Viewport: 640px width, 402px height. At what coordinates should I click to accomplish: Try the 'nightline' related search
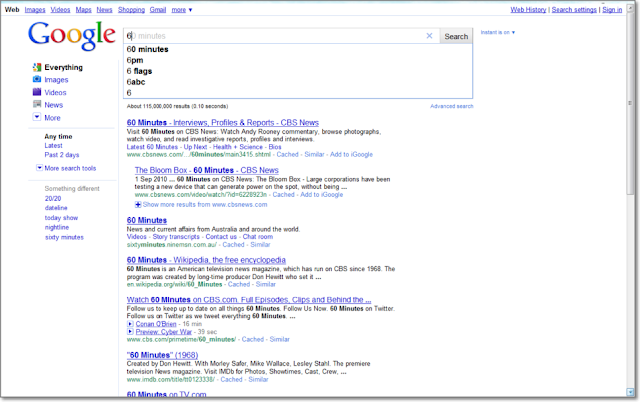(57, 227)
